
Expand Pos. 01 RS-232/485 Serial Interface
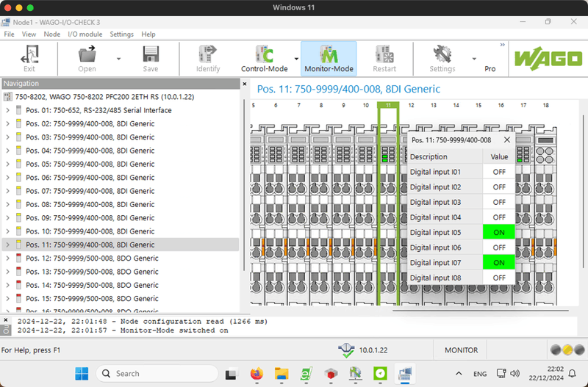[x=8, y=110]
